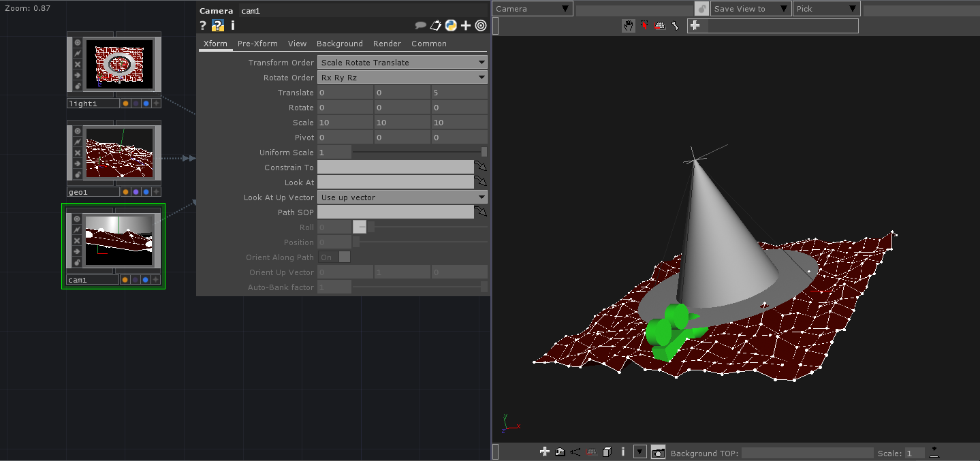Click the bone tool icon in viewer toolbar

point(676,26)
